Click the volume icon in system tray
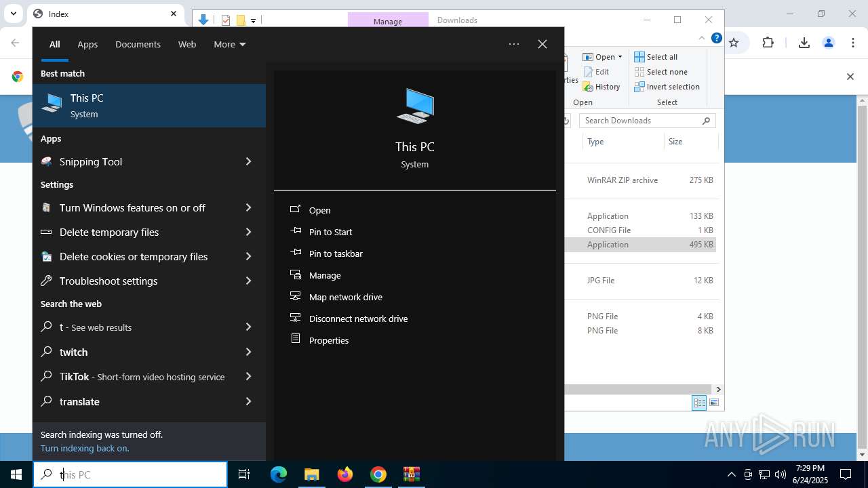Image resolution: width=868 pixels, height=488 pixels. (781, 474)
